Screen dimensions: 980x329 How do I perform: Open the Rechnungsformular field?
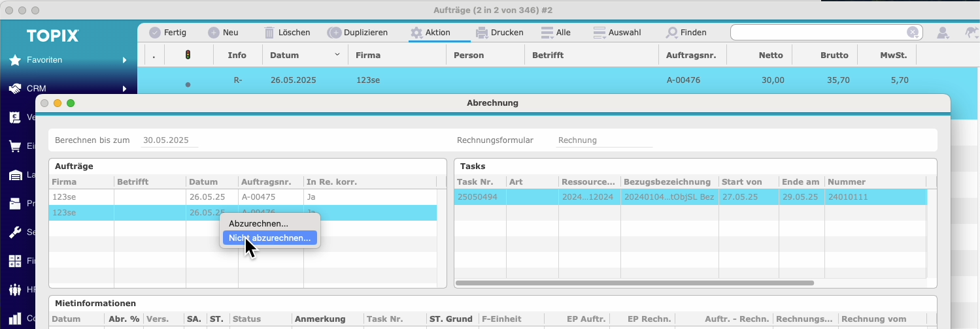click(x=604, y=140)
